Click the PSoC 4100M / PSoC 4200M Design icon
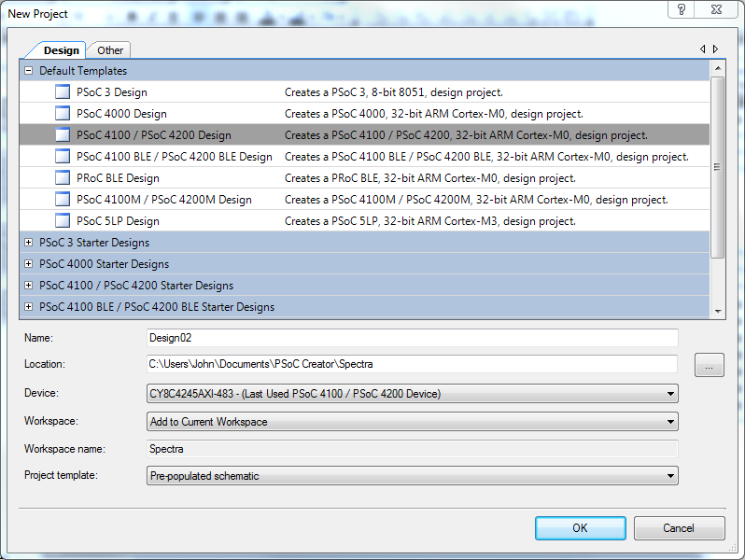 63,199
